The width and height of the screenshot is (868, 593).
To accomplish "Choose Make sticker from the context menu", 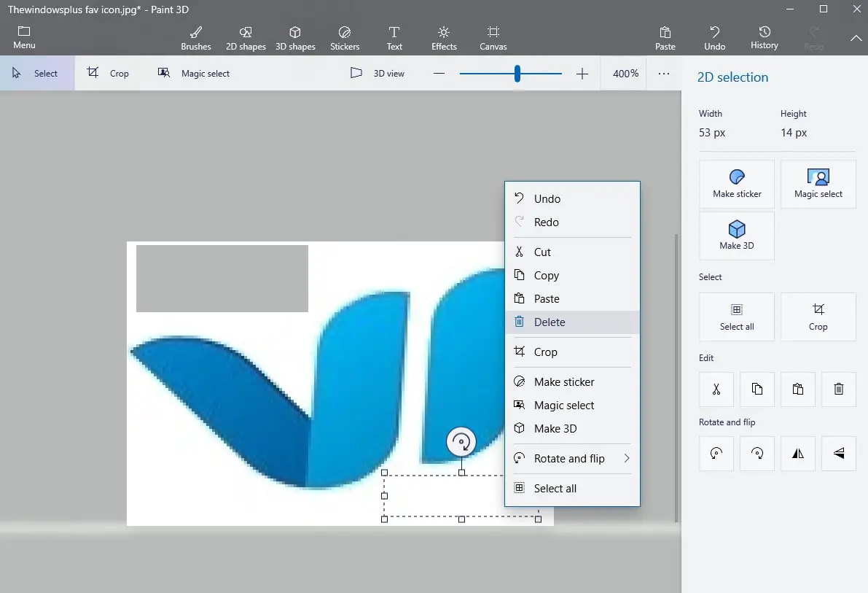I will [x=572, y=382].
